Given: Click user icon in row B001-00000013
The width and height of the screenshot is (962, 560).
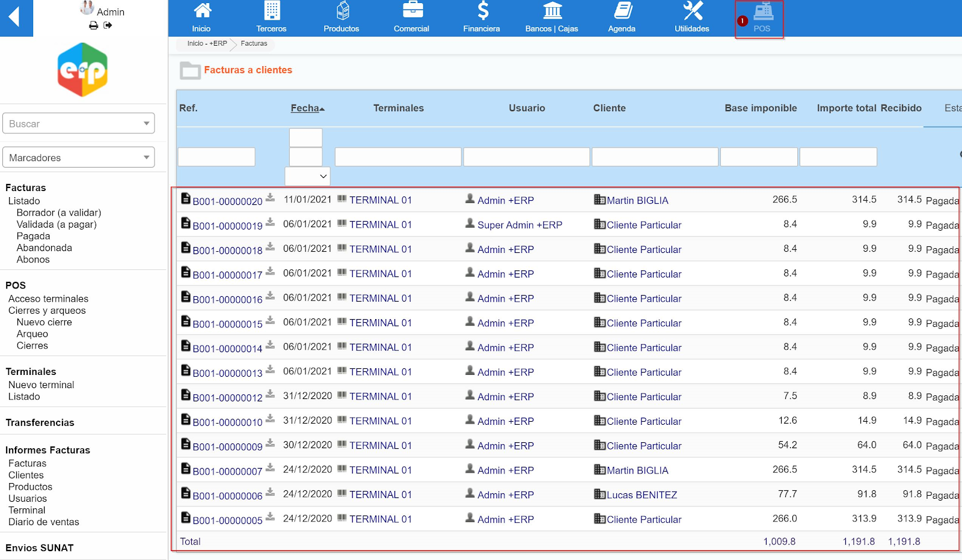Looking at the screenshot, I should pyautogui.click(x=470, y=370).
